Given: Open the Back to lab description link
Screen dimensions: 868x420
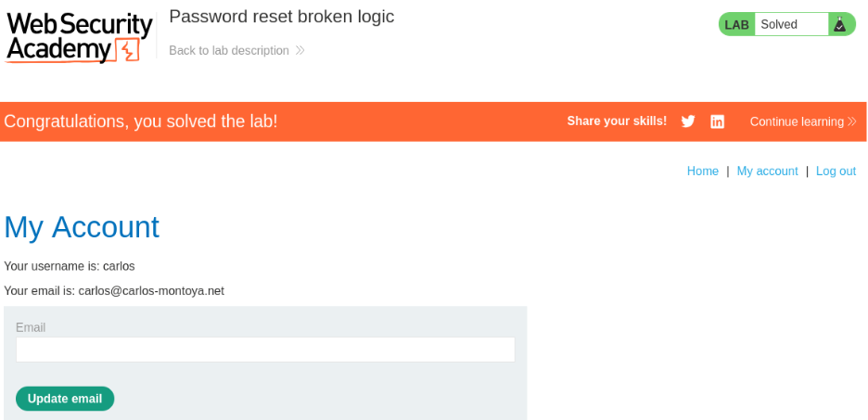Looking at the screenshot, I should 229,51.
